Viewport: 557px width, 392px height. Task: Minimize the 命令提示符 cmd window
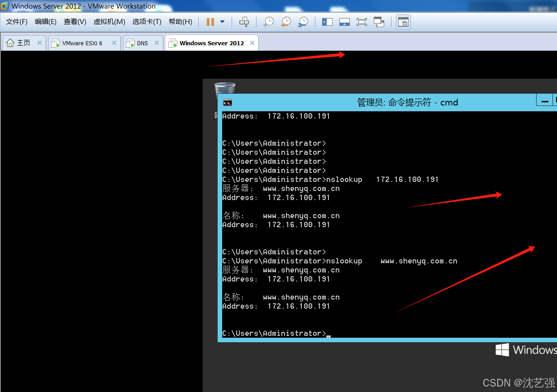pos(545,101)
